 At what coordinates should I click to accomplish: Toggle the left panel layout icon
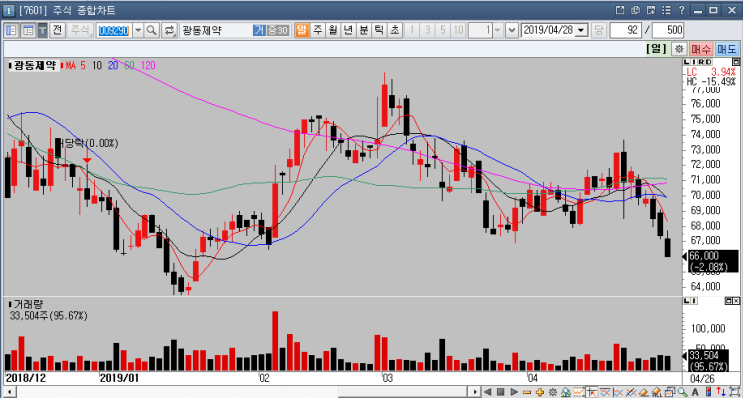click(x=11, y=31)
